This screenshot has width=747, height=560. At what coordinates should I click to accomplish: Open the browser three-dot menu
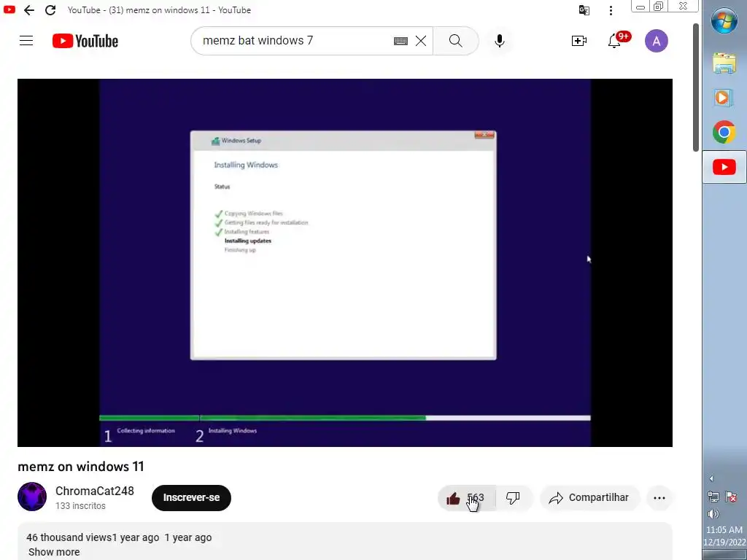tap(611, 10)
